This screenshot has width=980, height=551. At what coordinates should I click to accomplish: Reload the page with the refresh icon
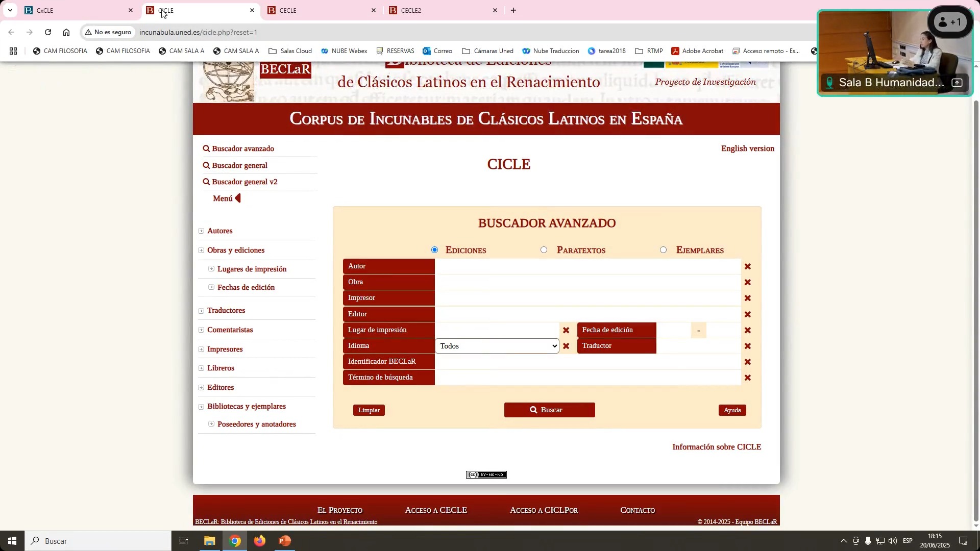pos(48,32)
